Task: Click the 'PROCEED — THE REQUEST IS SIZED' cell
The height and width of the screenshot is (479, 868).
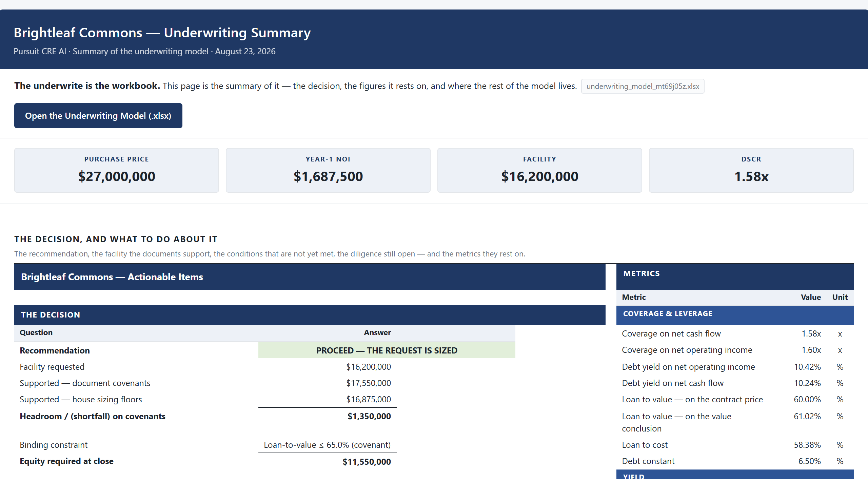Action: [387, 350]
